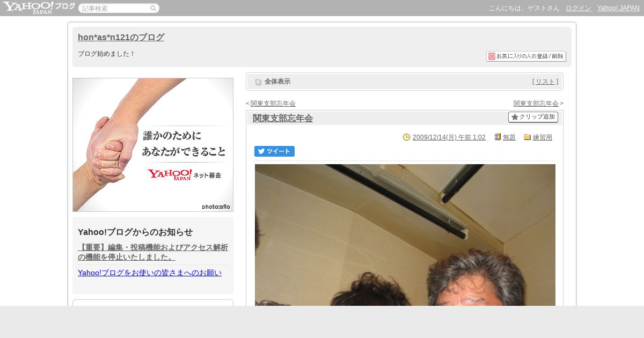
Task: Click the heart icon on favorites button
Action: [492, 56]
